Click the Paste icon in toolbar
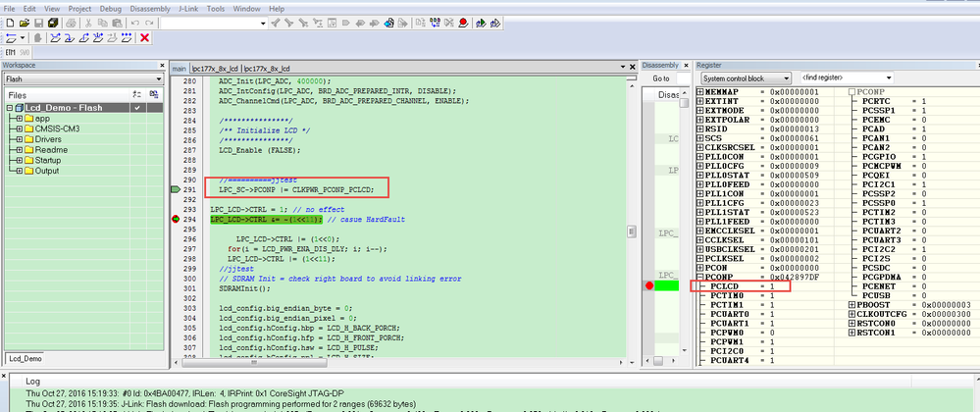Screen dimensions: 980x412 (117, 24)
